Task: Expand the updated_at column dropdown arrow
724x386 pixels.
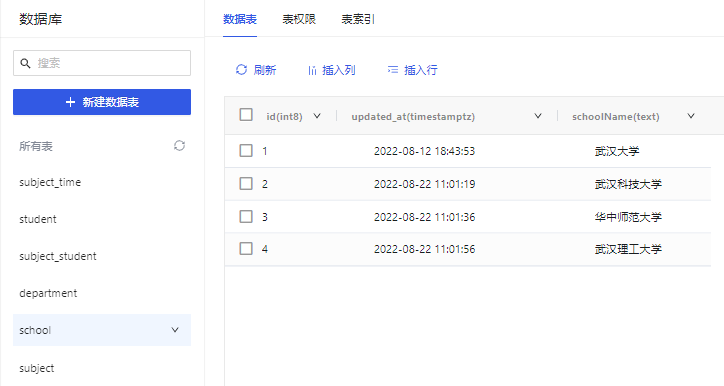Action: click(x=538, y=116)
